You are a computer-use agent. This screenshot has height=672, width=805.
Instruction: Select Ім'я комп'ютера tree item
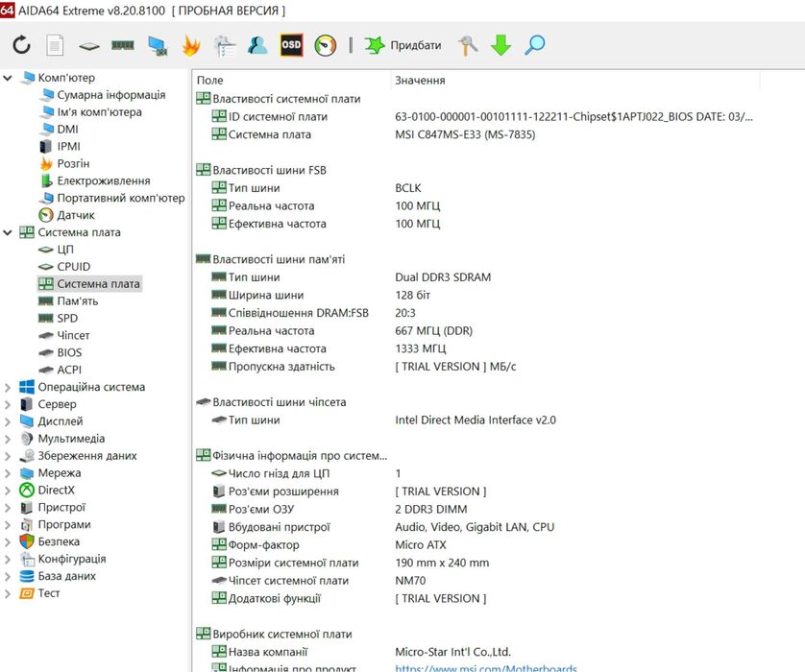click(x=99, y=111)
